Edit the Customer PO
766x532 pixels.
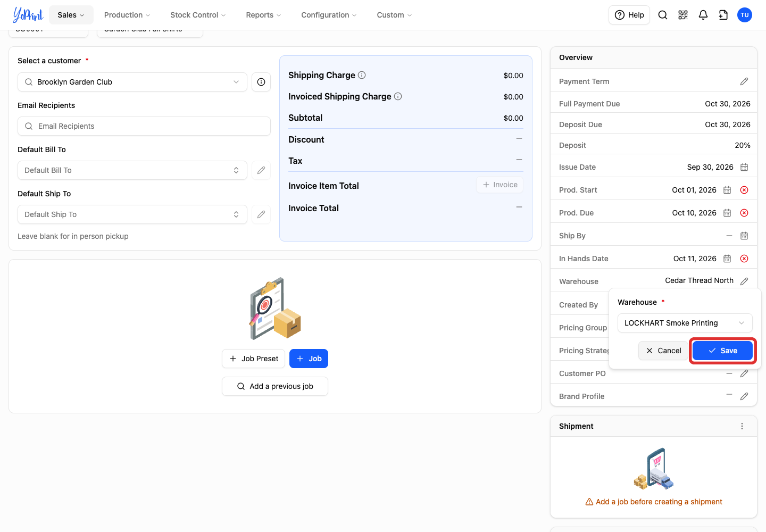[x=744, y=373]
